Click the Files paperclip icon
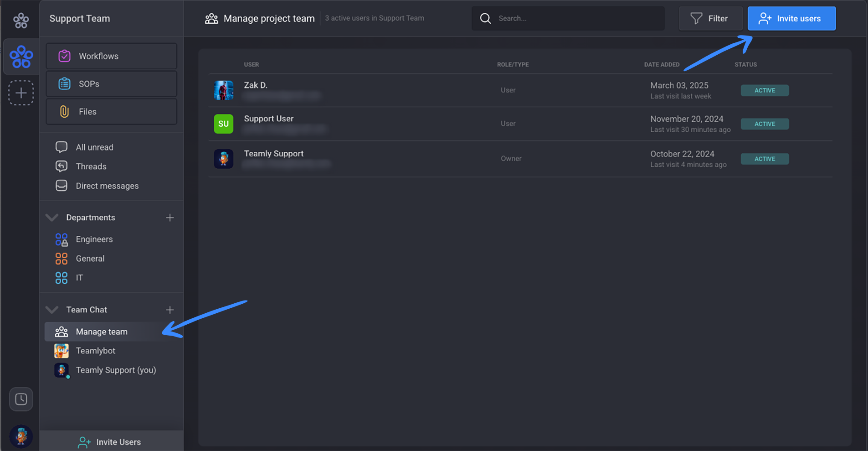The height and width of the screenshot is (451, 868). click(x=64, y=112)
